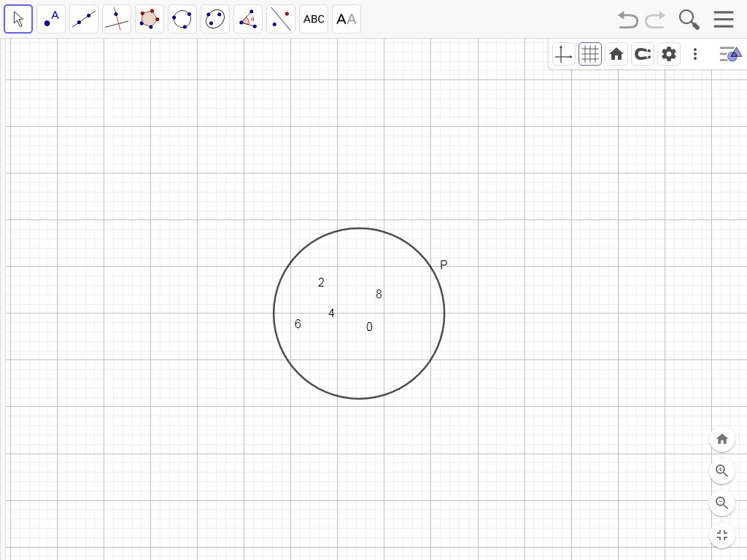
Task: Click the AA font size tool
Action: 347,19
